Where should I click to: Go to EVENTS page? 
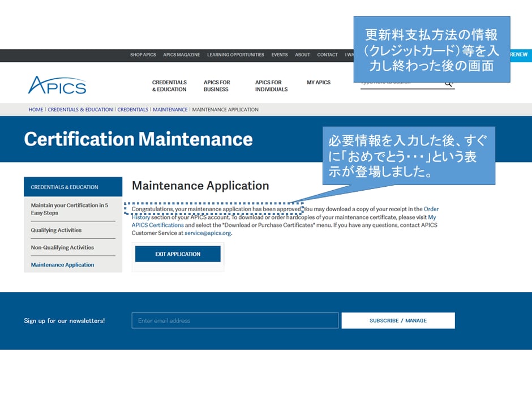tap(280, 55)
